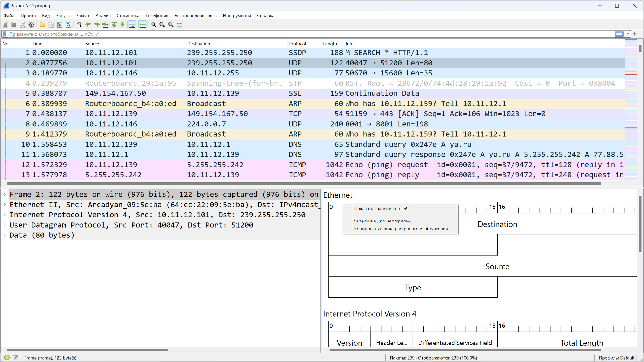Expand the Frame 2 tree node

(5, 194)
